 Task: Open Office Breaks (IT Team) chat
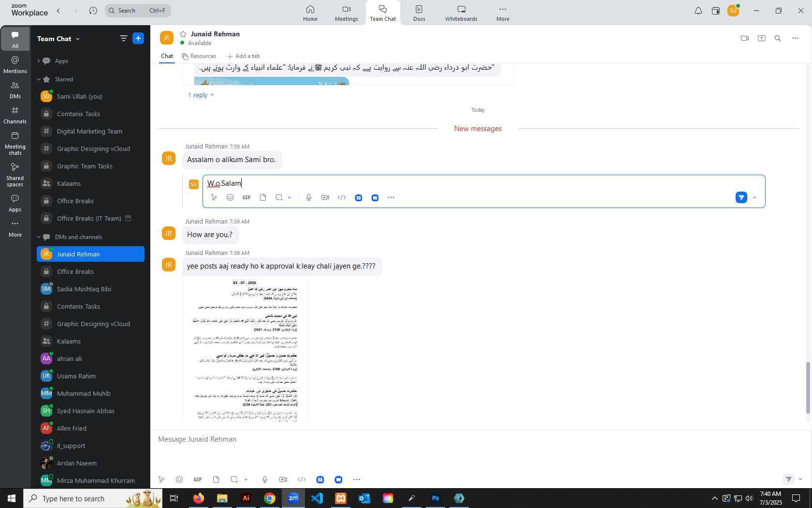click(90, 218)
